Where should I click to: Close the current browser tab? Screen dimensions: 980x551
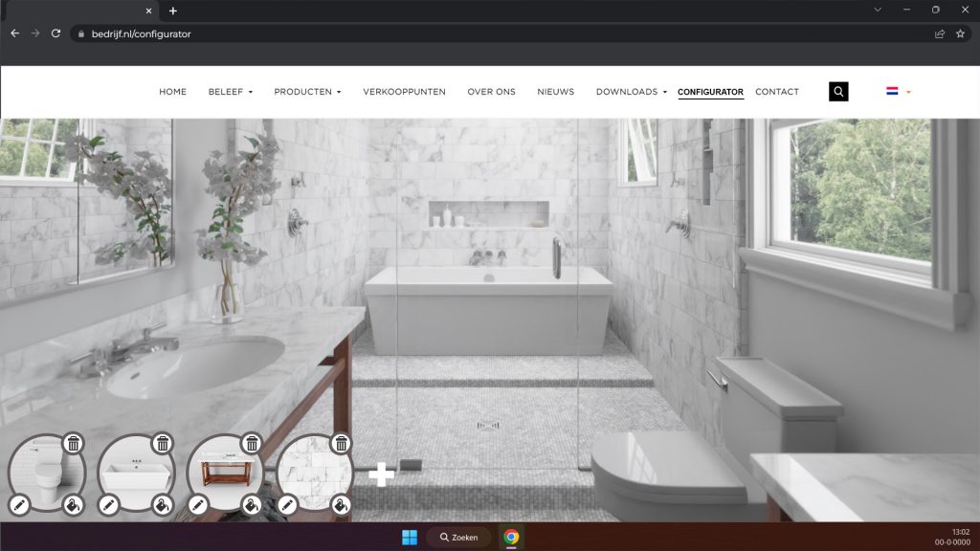click(148, 11)
